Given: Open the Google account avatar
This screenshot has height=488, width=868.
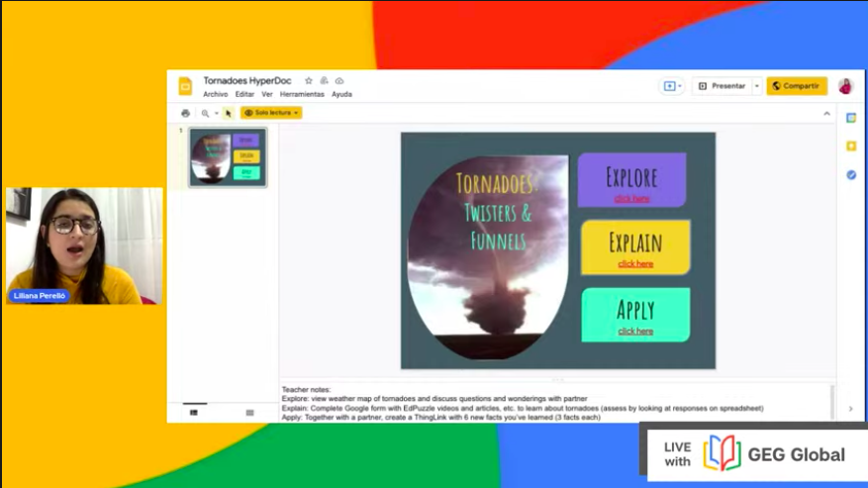Looking at the screenshot, I should tap(845, 86).
